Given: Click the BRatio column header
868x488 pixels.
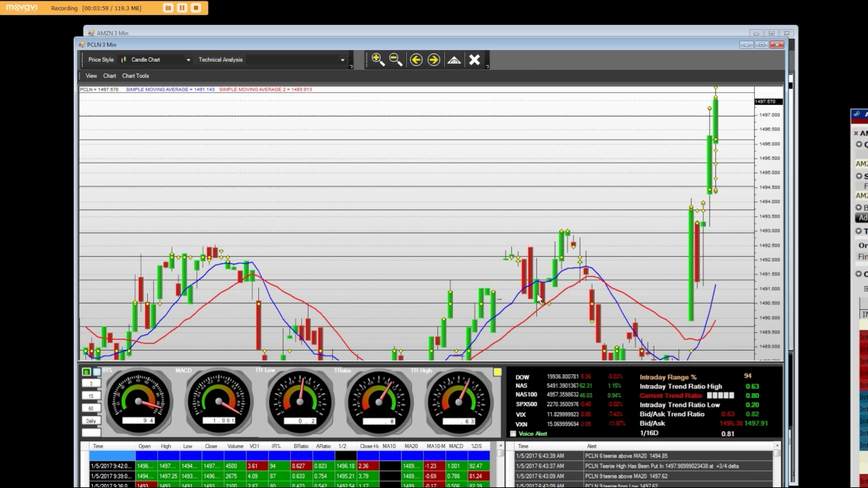Looking at the screenshot, I should pos(301,447).
